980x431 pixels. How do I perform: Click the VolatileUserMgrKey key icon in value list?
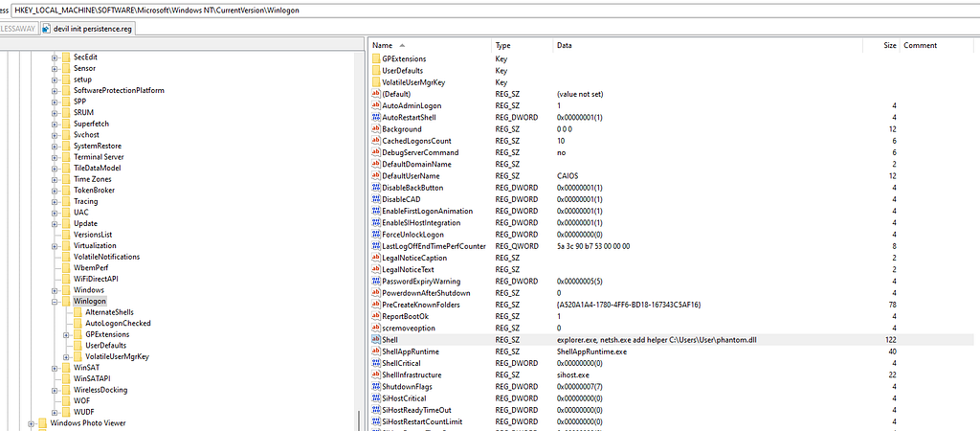coord(375,82)
